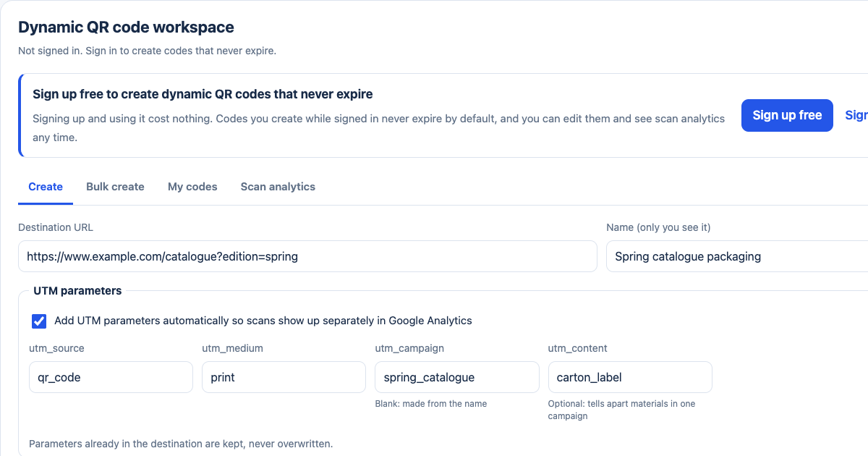868x456 pixels.
Task: Click the Destination URL label
Action: [x=56, y=227]
